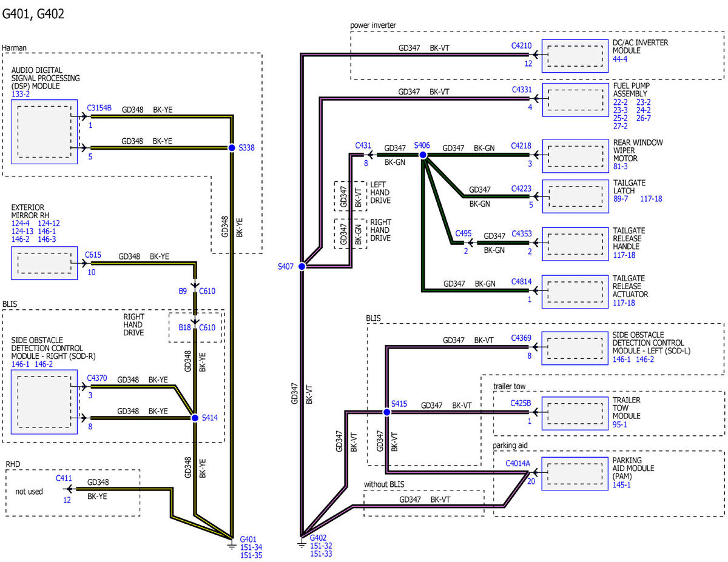The height and width of the screenshot is (562, 728).
Task: Open page reference 81-3 for wiper motor
Action: (x=621, y=166)
